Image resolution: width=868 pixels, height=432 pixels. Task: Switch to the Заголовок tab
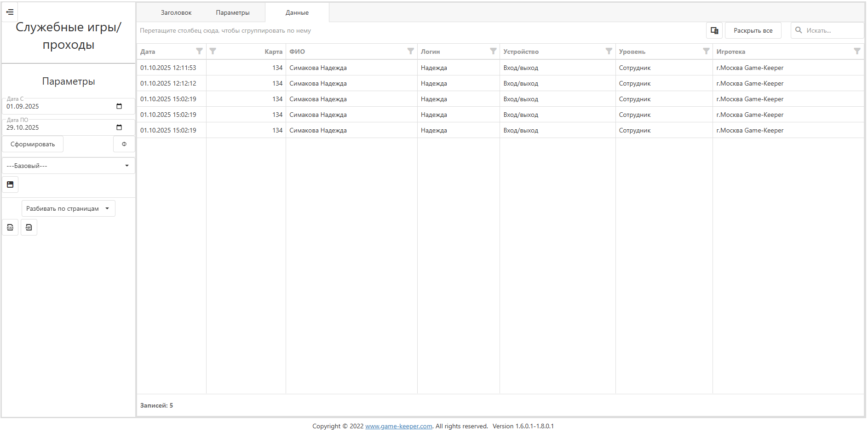pyautogui.click(x=176, y=12)
